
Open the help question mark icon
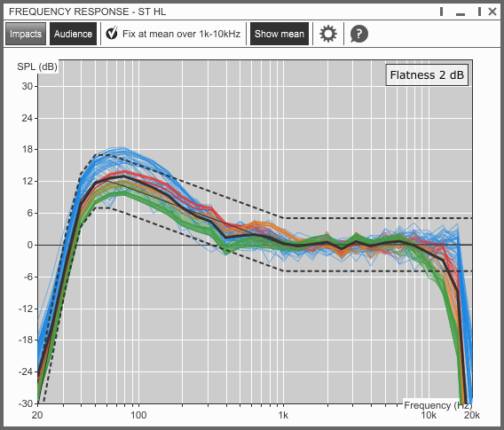pos(358,34)
